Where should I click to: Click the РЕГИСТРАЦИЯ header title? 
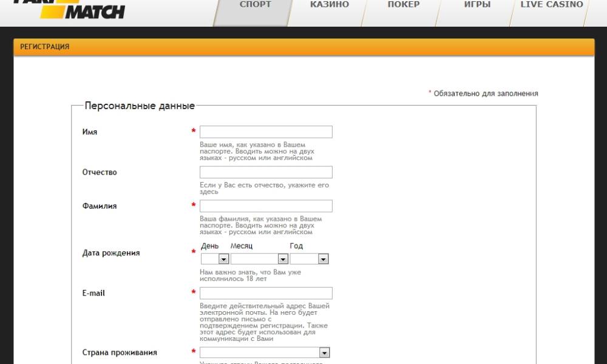(44, 47)
